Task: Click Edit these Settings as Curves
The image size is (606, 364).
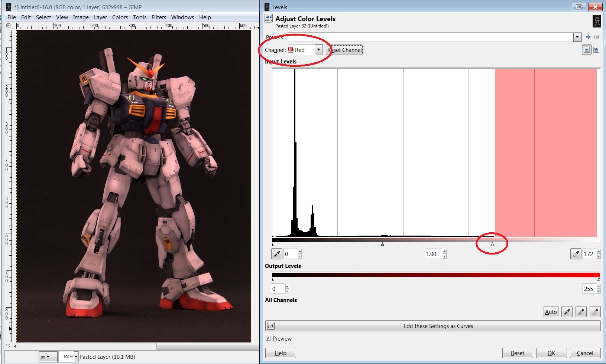Action: pos(433,326)
